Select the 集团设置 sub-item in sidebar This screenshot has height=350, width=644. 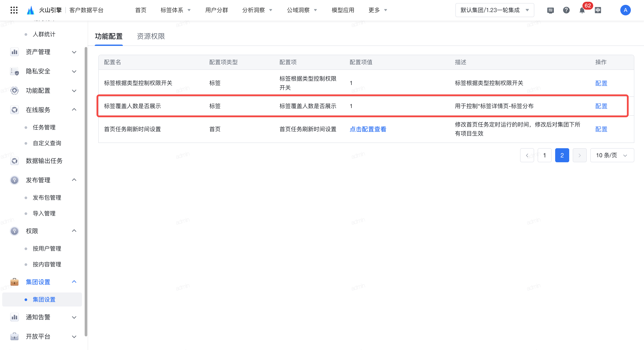pos(42,299)
